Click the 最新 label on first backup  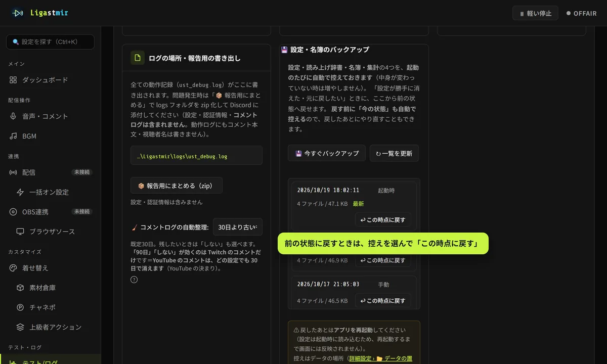click(358, 204)
